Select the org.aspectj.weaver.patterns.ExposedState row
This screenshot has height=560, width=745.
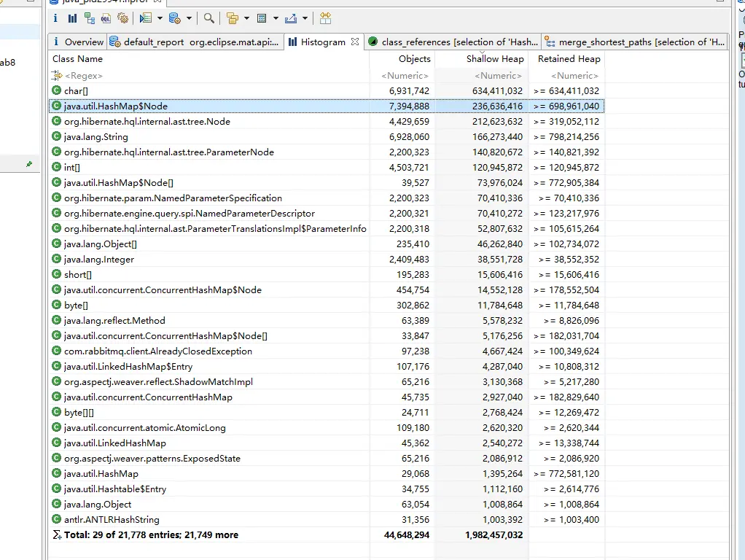click(327, 458)
